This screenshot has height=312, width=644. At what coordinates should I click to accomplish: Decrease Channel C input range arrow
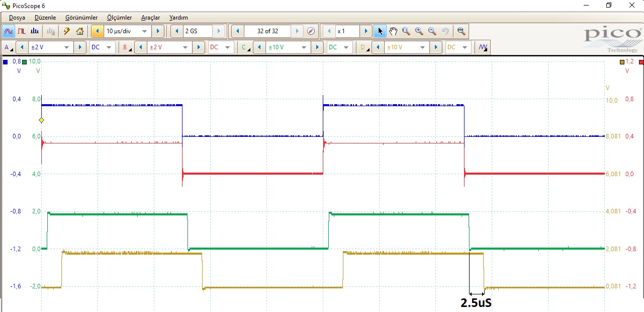pyautogui.click(x=259, y=47)
